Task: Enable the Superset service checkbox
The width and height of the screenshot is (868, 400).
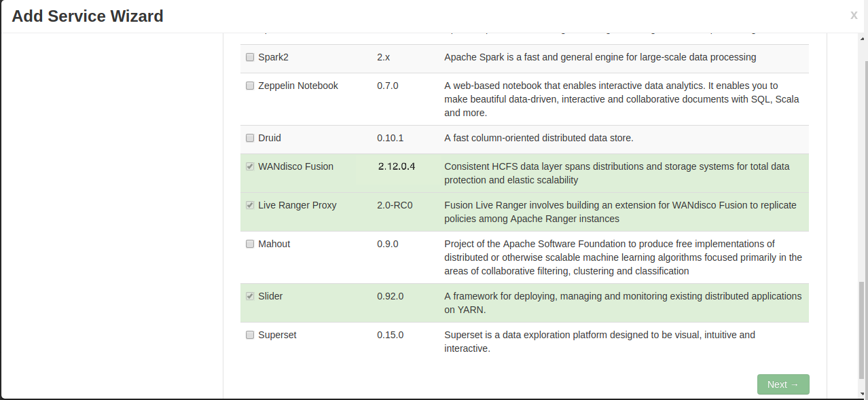Action: (x=250, y=335)
